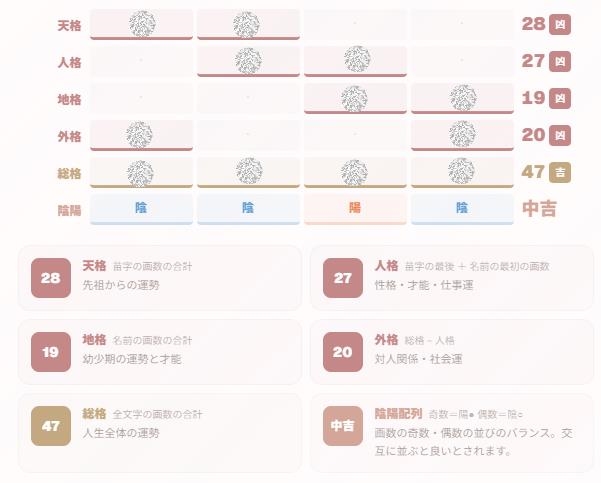Select the 20 number tile in 外格 card
Screen dimensions: 601x483
343,352
